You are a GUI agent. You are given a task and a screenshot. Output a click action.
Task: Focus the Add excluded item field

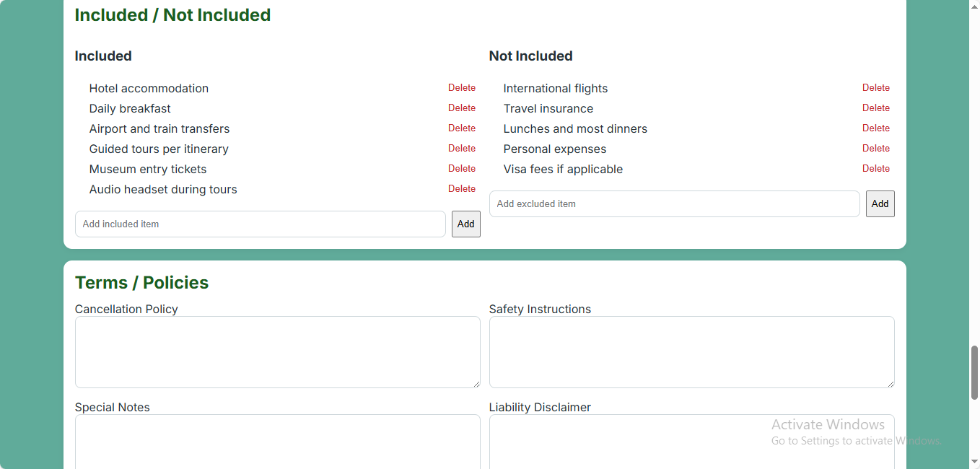coord(674,204)
